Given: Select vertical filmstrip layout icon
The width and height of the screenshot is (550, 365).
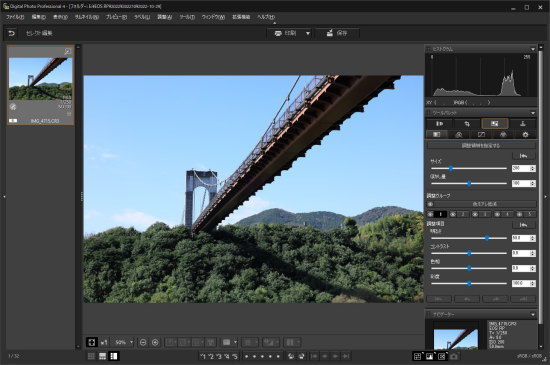Looking at the screenshot, I should pos(114,356).
